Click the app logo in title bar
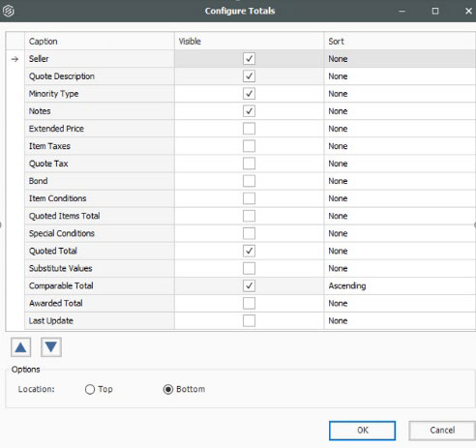The height and width of the screenshot is (448, 476). pos(9,11)
